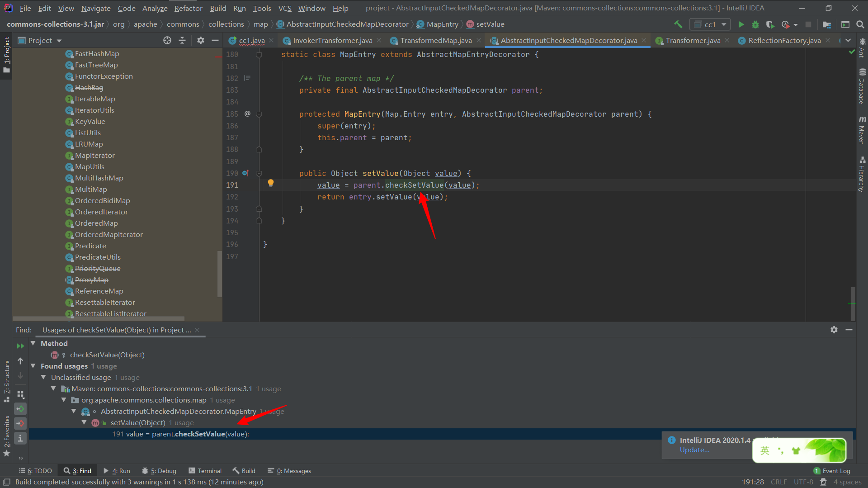Open the Terminal tool window
Image resolution: width=868 pixels, height=488 pixels.
[205, 471]
